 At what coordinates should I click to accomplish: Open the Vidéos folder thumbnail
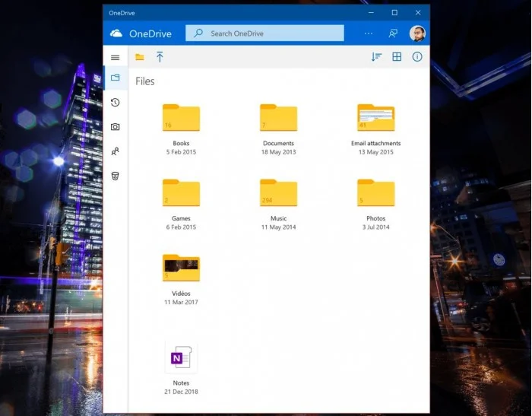[x=181, y=268]
